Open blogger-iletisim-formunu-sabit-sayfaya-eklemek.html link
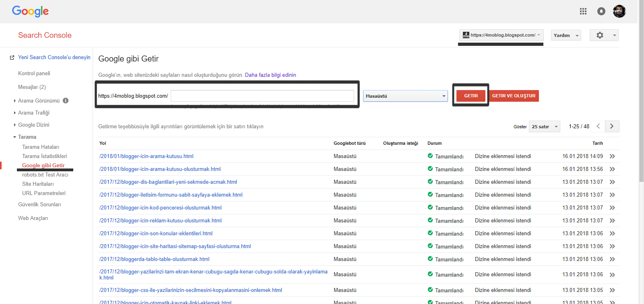 [x=171, y=195]
